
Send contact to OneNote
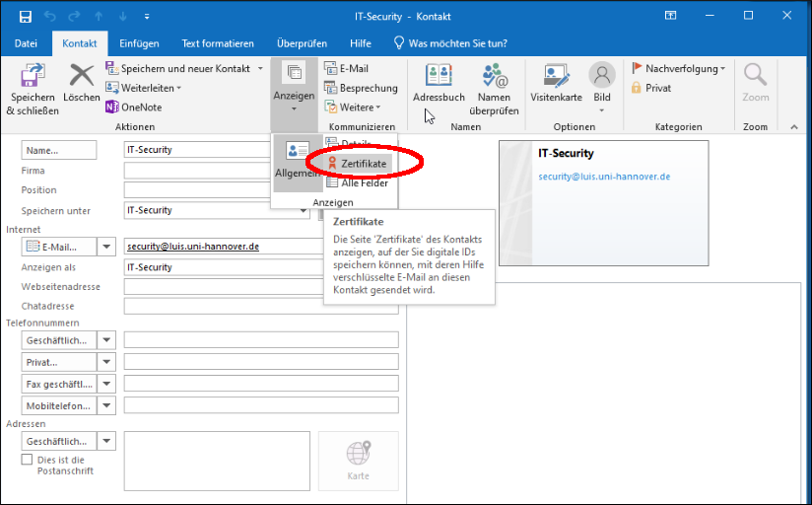pyautogui.click(x=134, y=108)
